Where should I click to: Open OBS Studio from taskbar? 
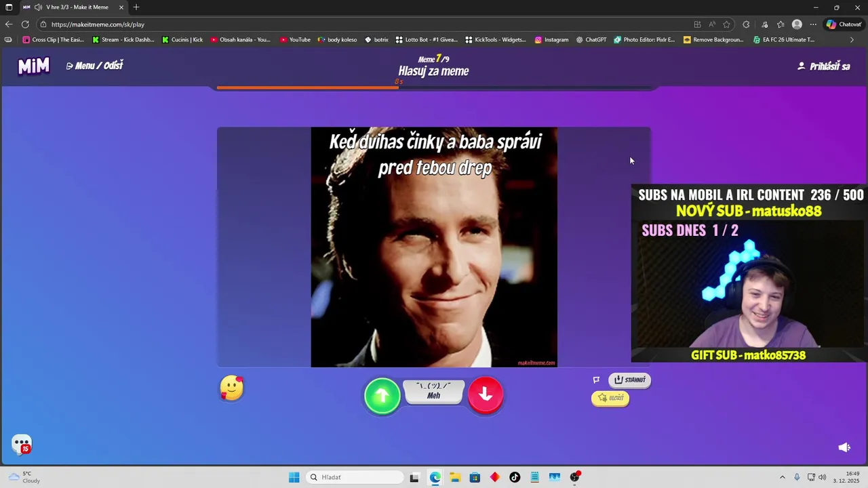coord(575,477)
